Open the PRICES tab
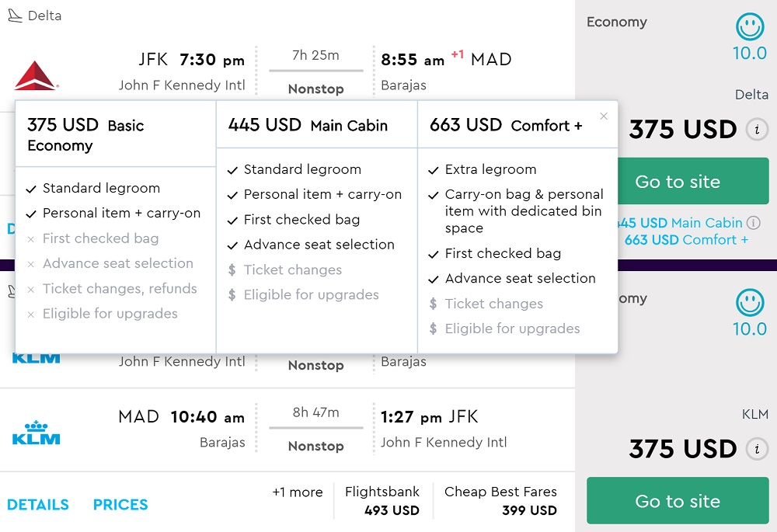 tap(120, 505)
